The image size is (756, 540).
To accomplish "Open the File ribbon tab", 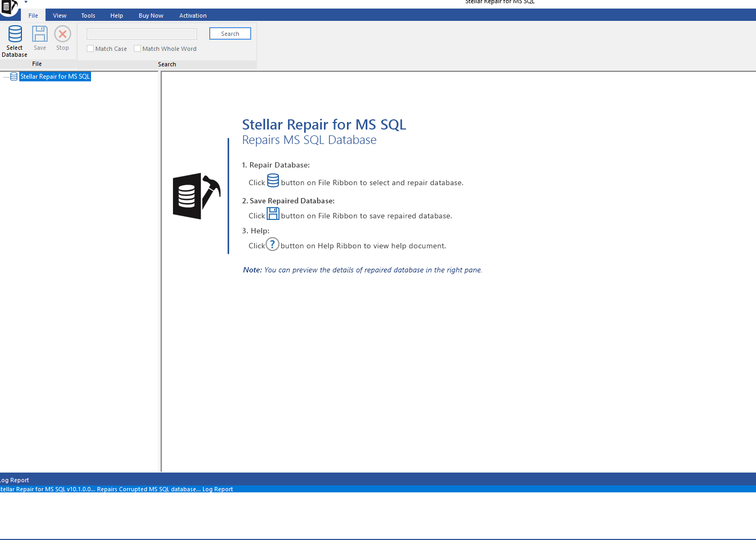I will (x=33, y=16).
